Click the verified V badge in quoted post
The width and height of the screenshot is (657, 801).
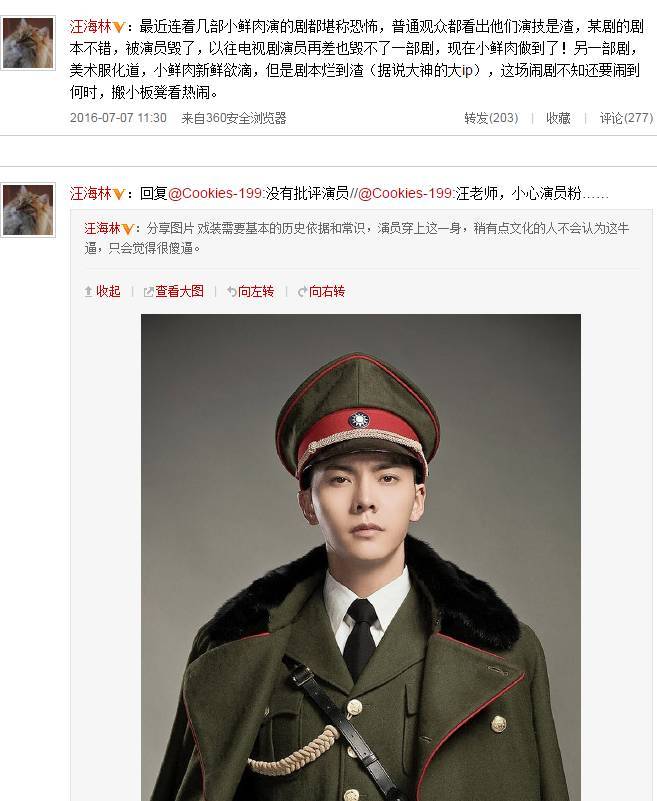[128, 229]
